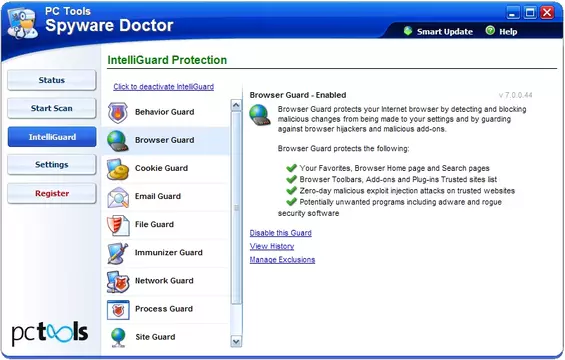
Task: Click to deactivate IntelliGuard link
Action: pyautogui.click(x=164, y=87)
